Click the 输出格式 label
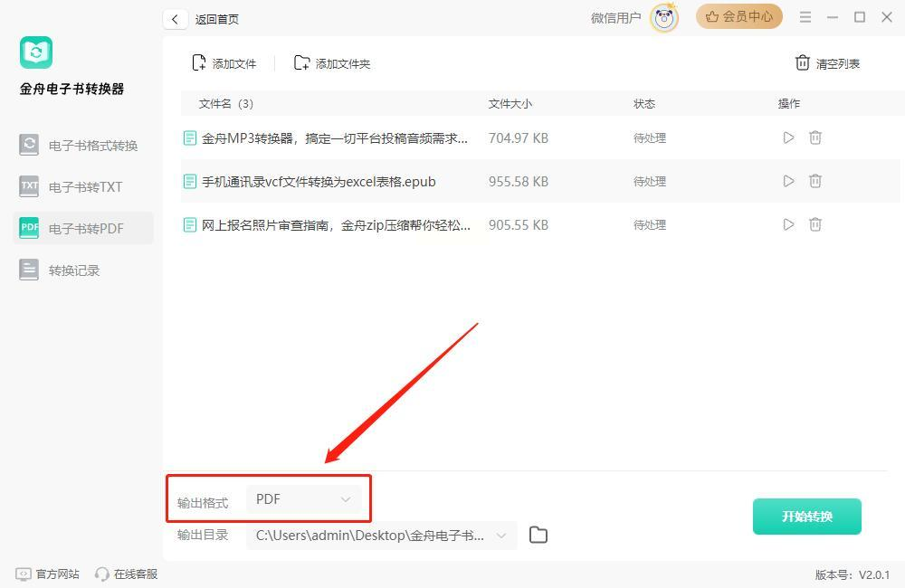 coord(203,503)
